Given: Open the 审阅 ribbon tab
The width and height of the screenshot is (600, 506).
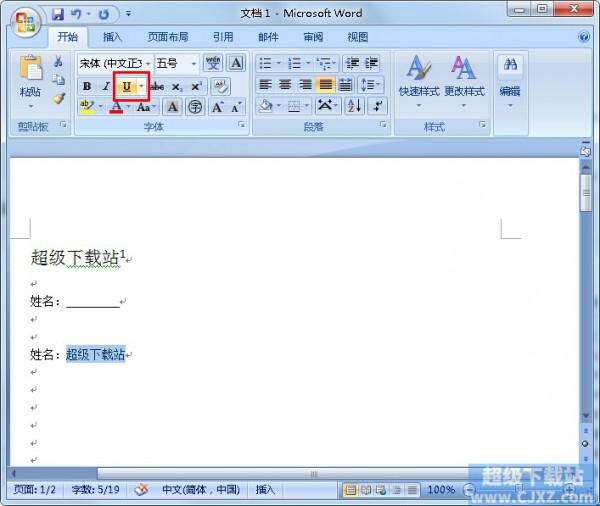Looking at the screenshot, I should (x=313, y=37).
